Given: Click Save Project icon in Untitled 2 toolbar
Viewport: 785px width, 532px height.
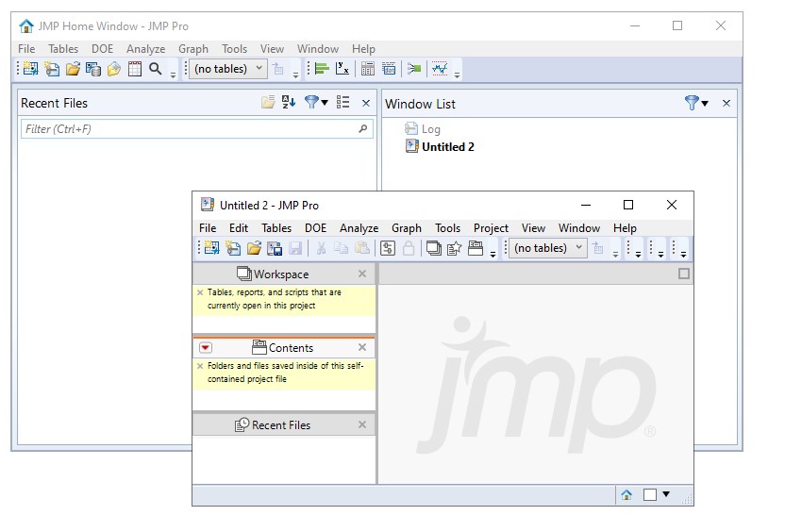Looking at the screenshot, I should click(x=275, y=248).
